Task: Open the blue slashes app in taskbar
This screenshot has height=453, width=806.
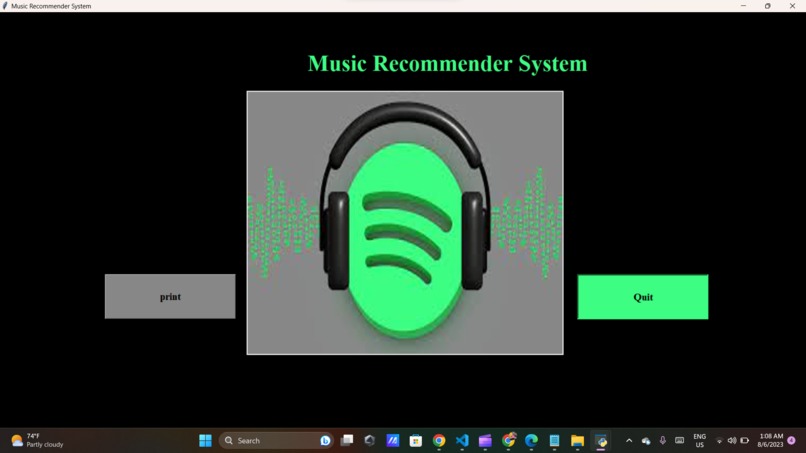Action: [393, 441]
